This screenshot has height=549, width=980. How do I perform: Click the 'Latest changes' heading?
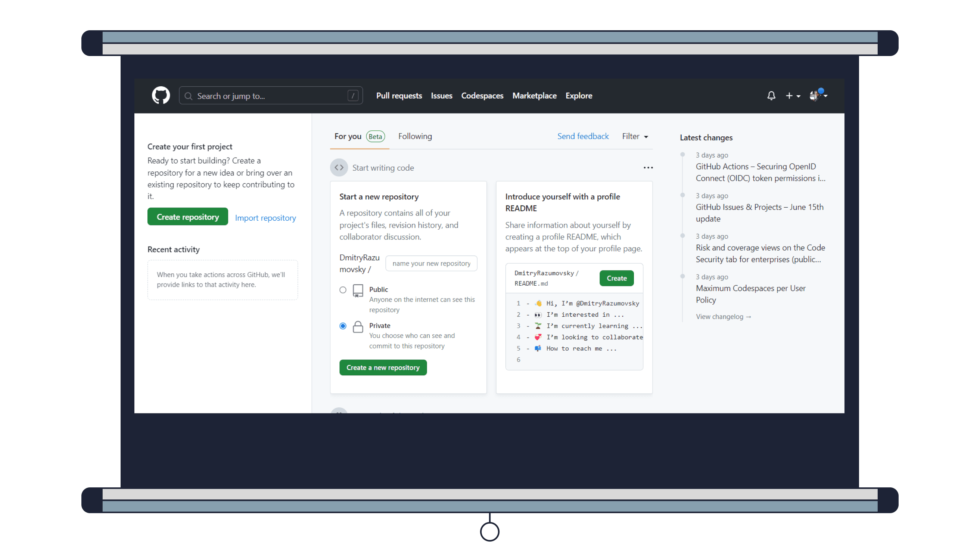(706, 138)
